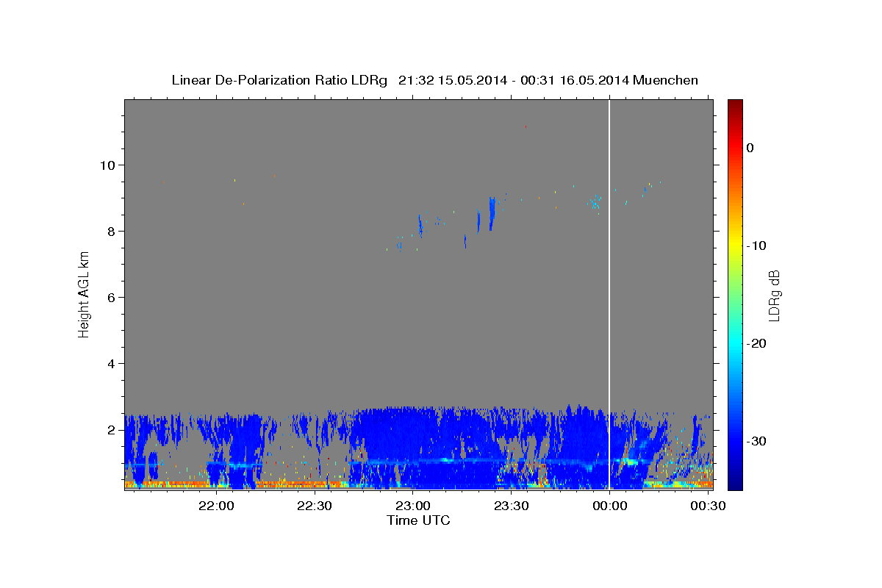Click the plot title 'Linear De-Polarization Ratio LDRg'

[279, 80]
